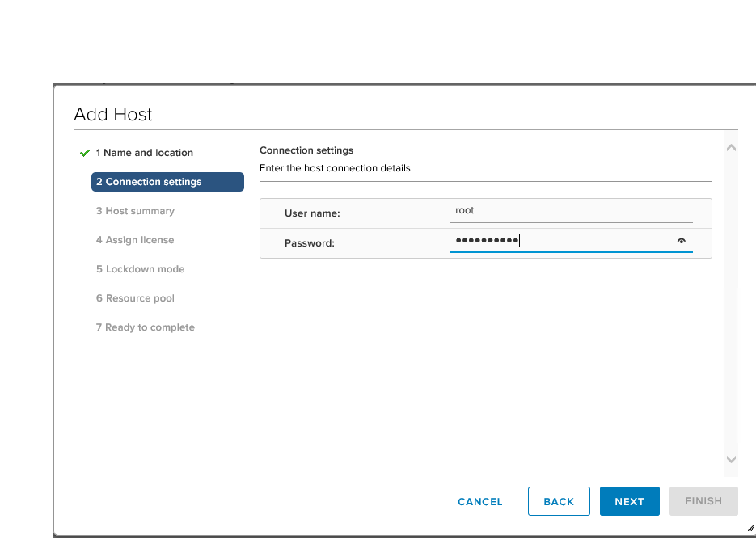Open the Host summary step
Image resolution: width=756 pixels, height=544 pixels.
pyautogui.click(x=135, y=211)
